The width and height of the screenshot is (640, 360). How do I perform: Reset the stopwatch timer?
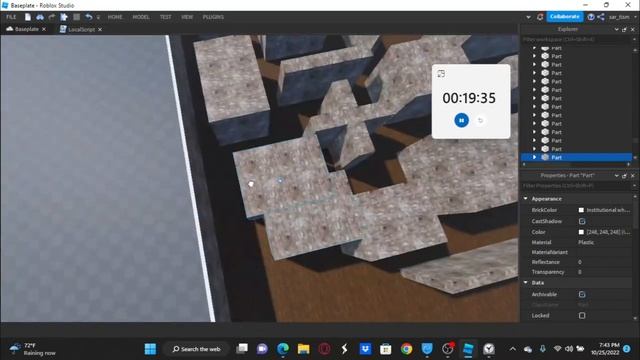tap(480, 120)
